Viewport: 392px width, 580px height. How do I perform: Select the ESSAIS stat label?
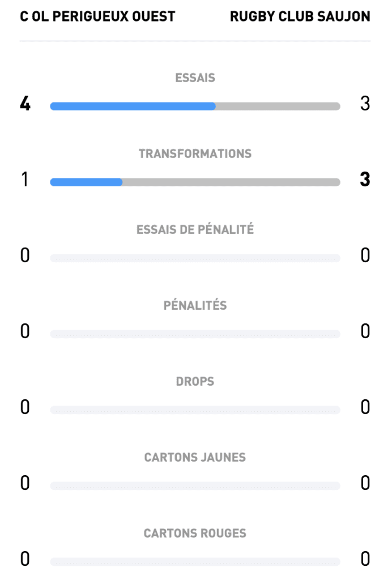[195, 78]
